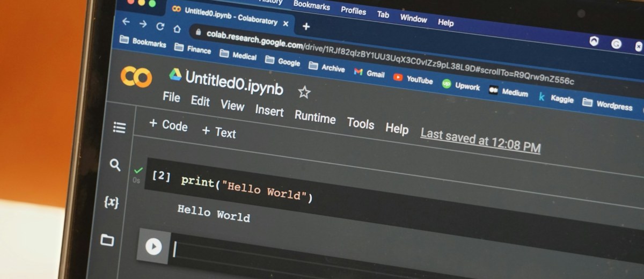Go back with browser back arrow

(x=126, y=21)
